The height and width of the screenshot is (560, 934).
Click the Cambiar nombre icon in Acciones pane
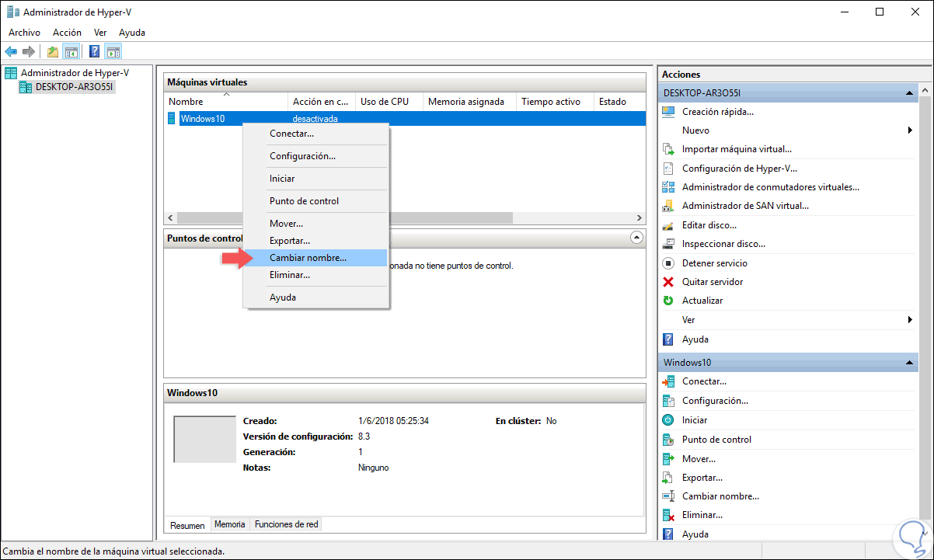click(667, 496)
